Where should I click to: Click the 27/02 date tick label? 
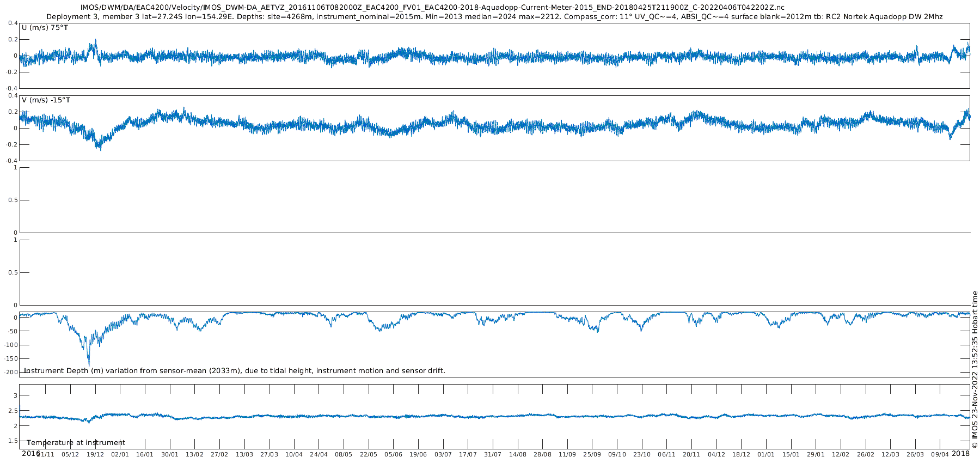click(x=219, y=454)
